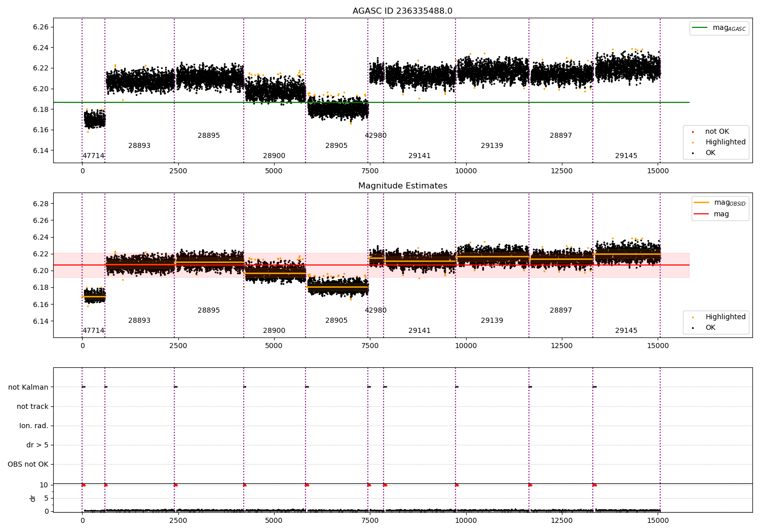Click OBSID label 29139 in Magnitude Estimates plot
The height and width of the screenshot is (532, 760).
click(x=492, y=321)
